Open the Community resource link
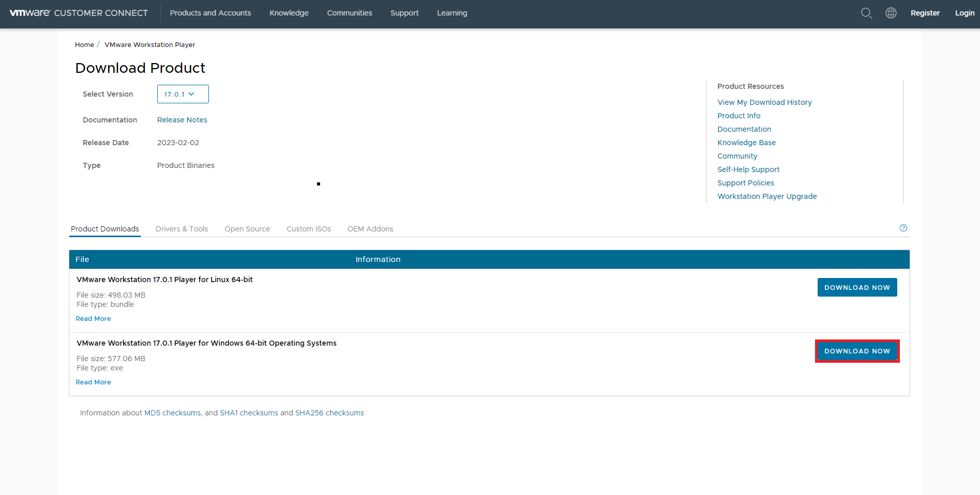Screen dimensions: 980x495 coord(737,156)
